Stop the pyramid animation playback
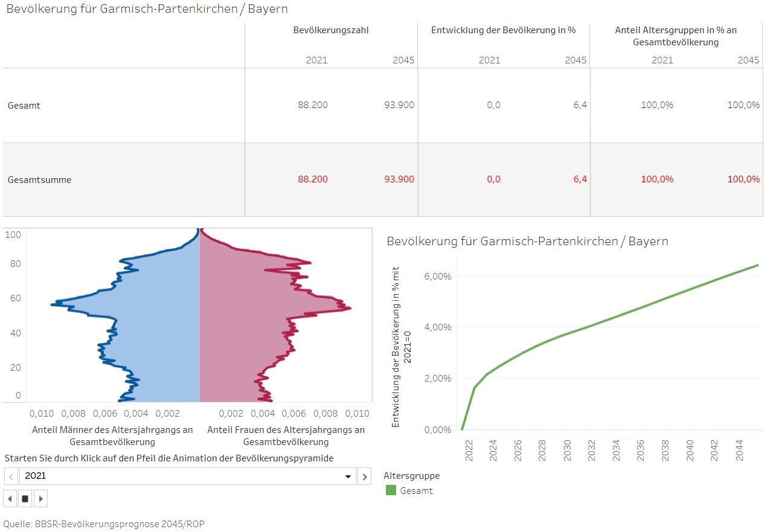 [x=25, y=499]
